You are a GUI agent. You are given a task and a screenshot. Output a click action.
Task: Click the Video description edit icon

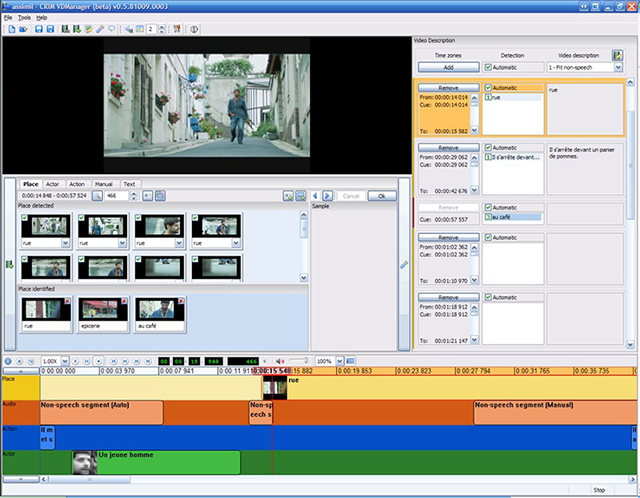tap(617, 55)
